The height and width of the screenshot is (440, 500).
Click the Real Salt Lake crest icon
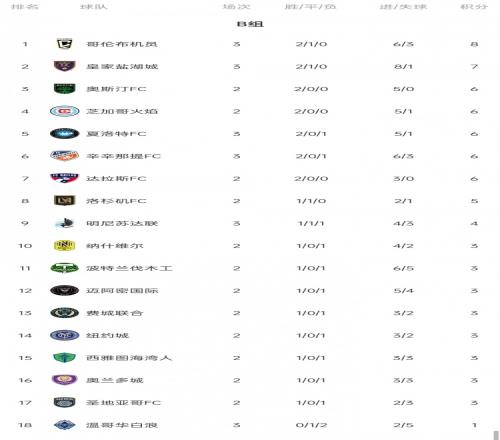tap(64, 66)
